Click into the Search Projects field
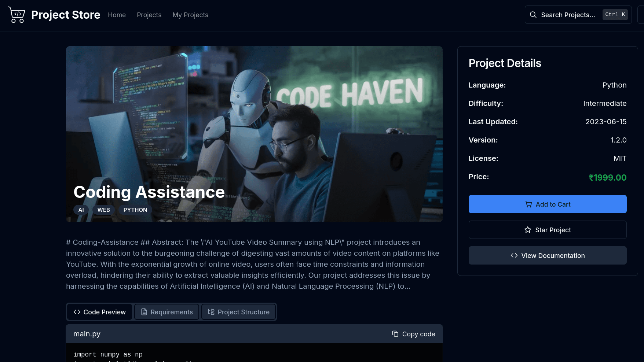The height and width of the screenshot is (362, 644). coord(567,15)
